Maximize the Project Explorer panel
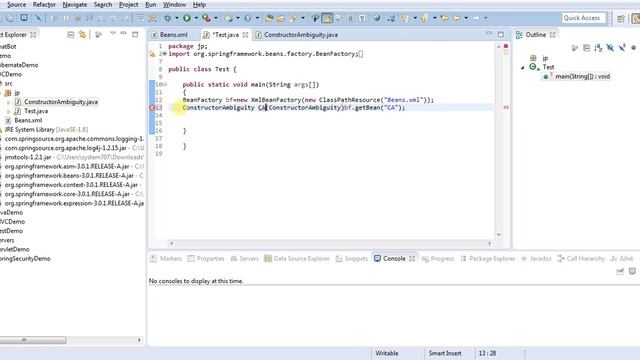This screenshot has height=360, width=640. pos(135,35)
